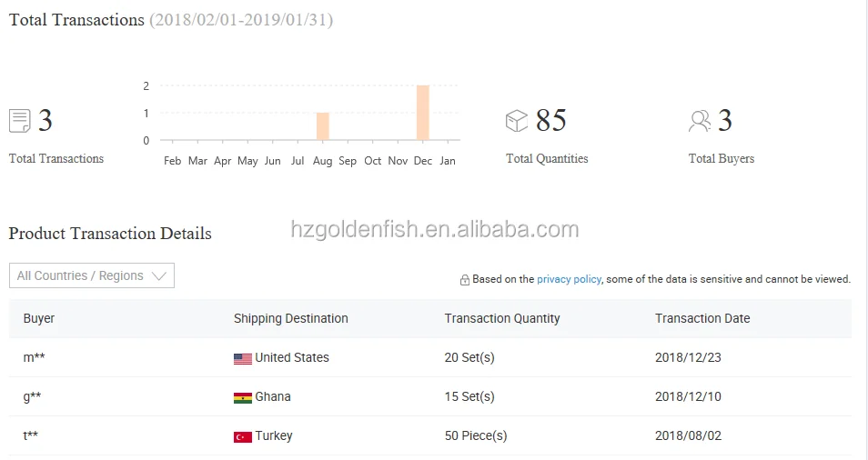868x460 pixels.
Task: Click the Buyer column header
Action: coord(39,318)
